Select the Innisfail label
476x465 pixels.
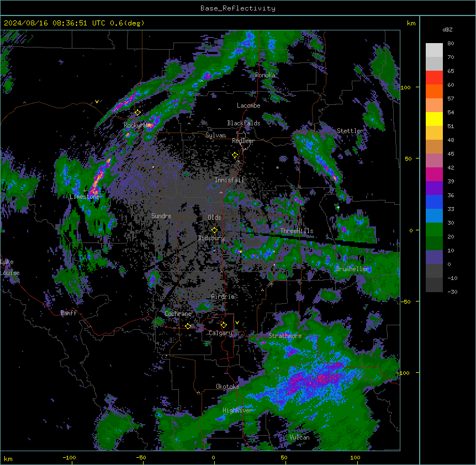[229, 180]
